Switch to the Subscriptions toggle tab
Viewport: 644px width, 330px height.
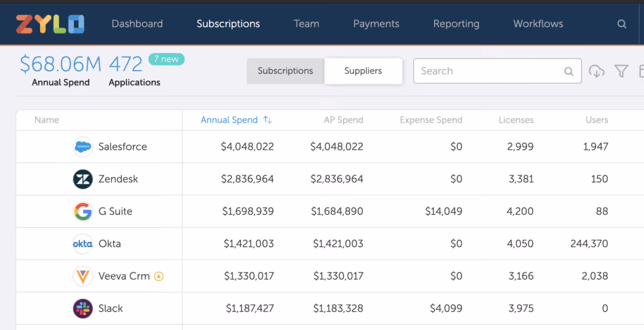pyautogui.click(x=286, y=71)
